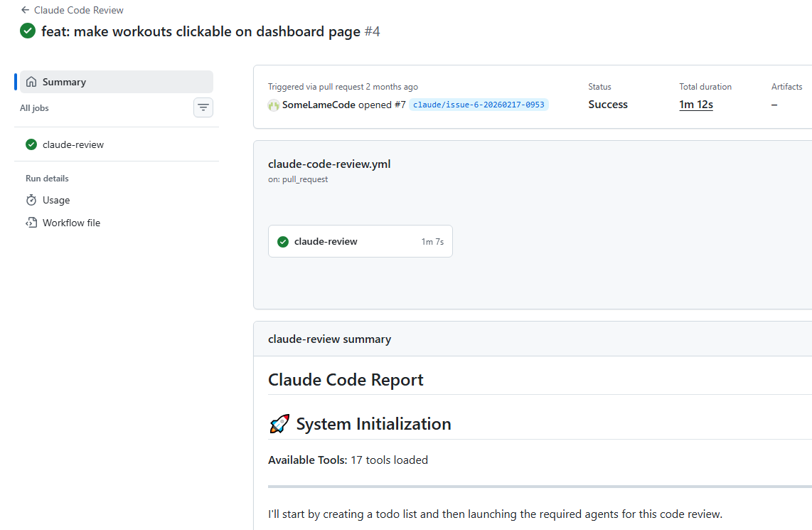Click the back arrow to Claude Code Review

coord(24,10)
